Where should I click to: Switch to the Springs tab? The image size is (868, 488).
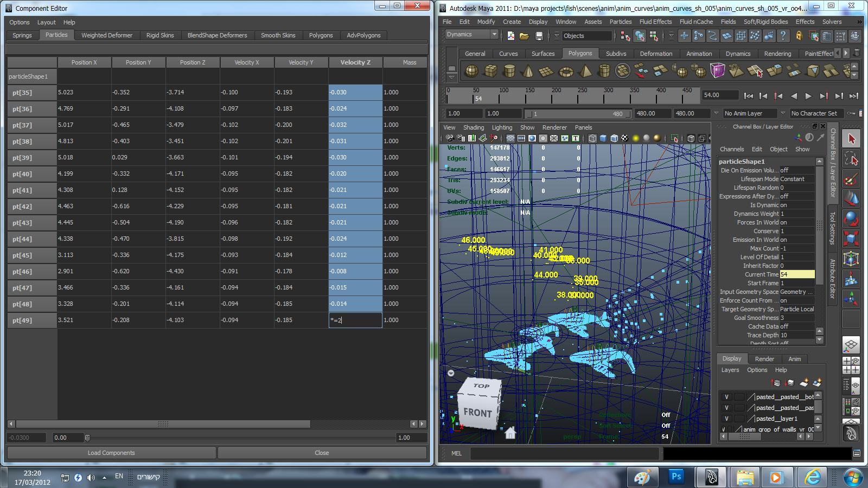22,35
